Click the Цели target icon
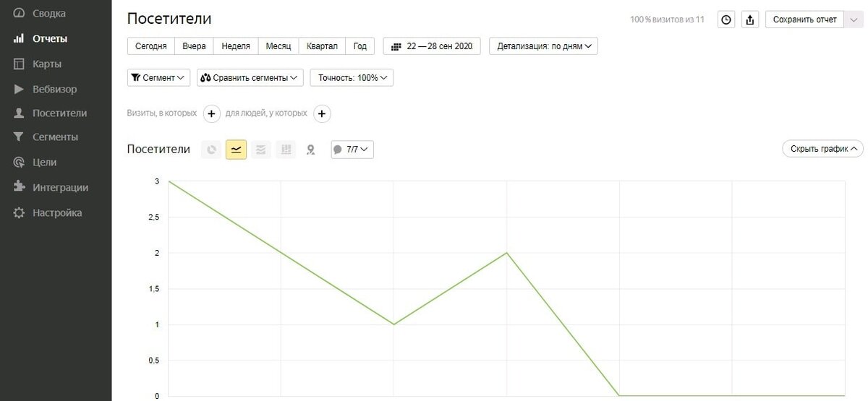868x401 pixels. coord(20,163)
